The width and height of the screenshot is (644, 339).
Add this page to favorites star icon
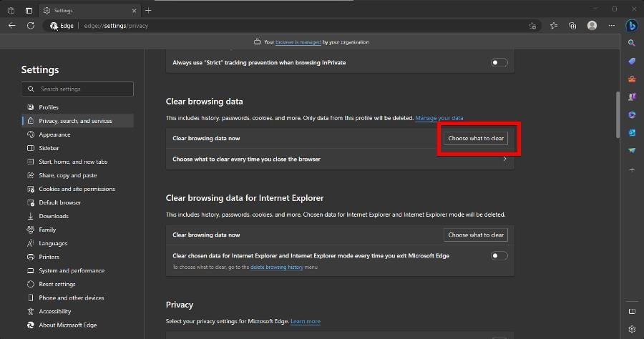532,26
